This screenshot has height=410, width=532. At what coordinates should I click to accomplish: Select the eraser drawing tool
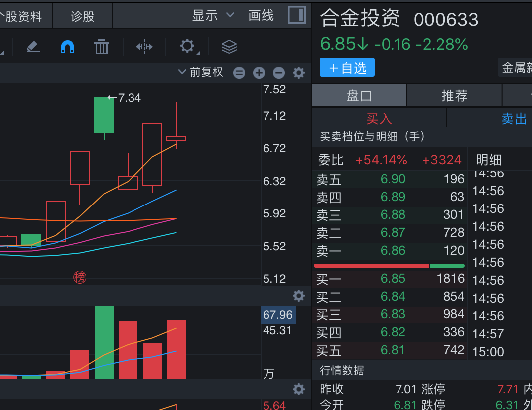33,47
